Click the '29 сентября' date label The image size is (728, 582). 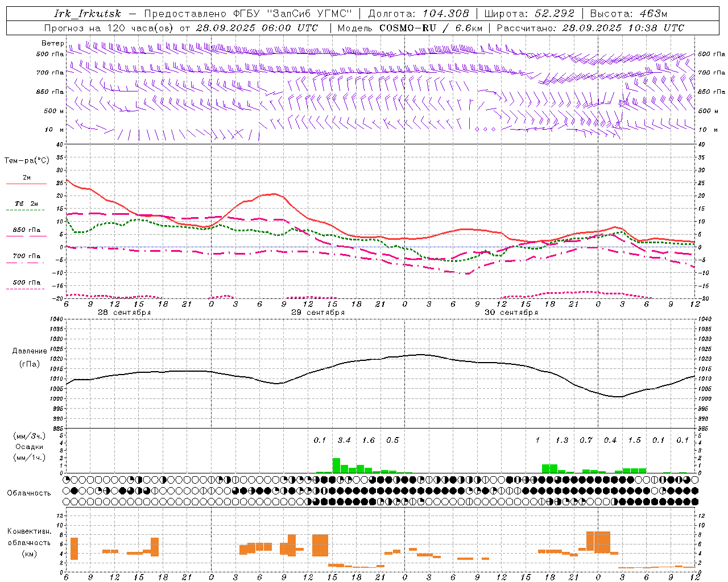pos(318,313)
